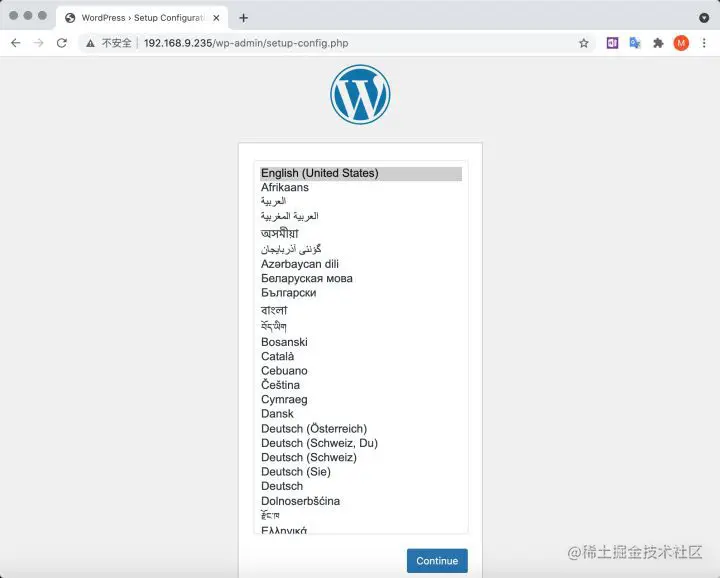Go back to previous page
Image resolution: width=720 pixels, height=578 pixels.
click(x=16, y=43)
